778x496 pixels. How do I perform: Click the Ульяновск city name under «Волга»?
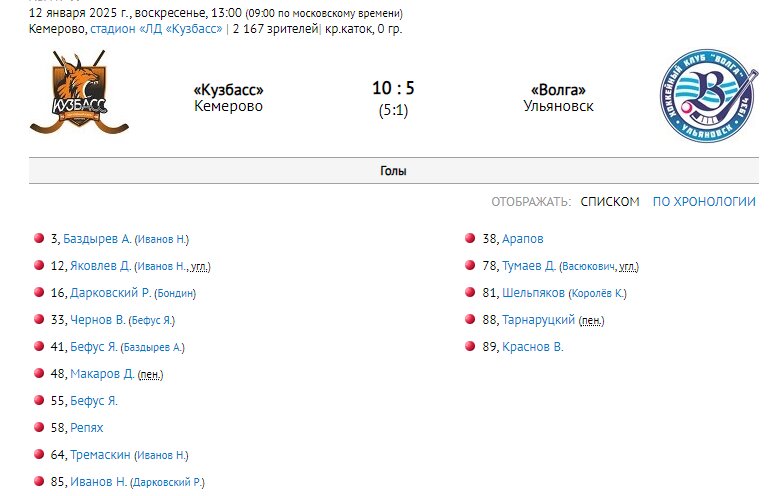[558, 106]
